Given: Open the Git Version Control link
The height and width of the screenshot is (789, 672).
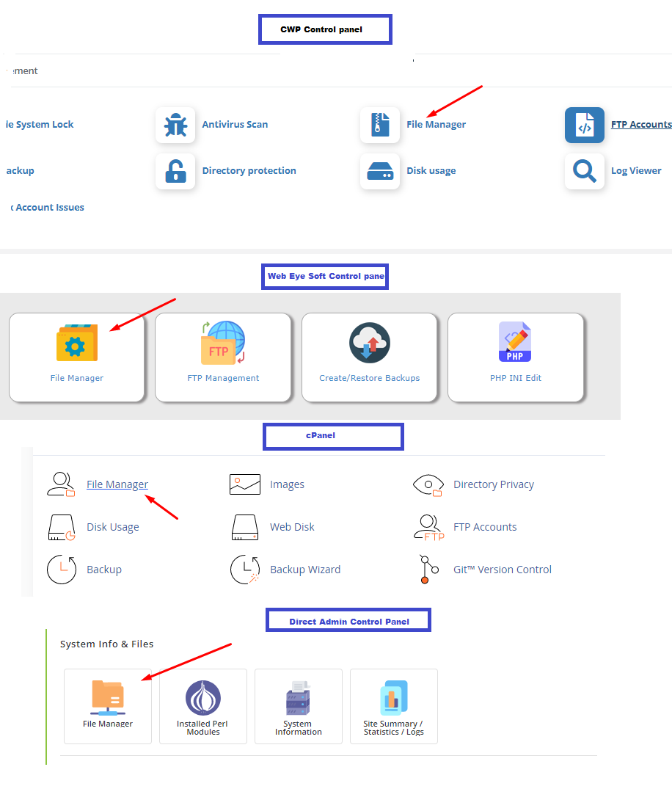Looking at the screenshot, I should [502, 570].
